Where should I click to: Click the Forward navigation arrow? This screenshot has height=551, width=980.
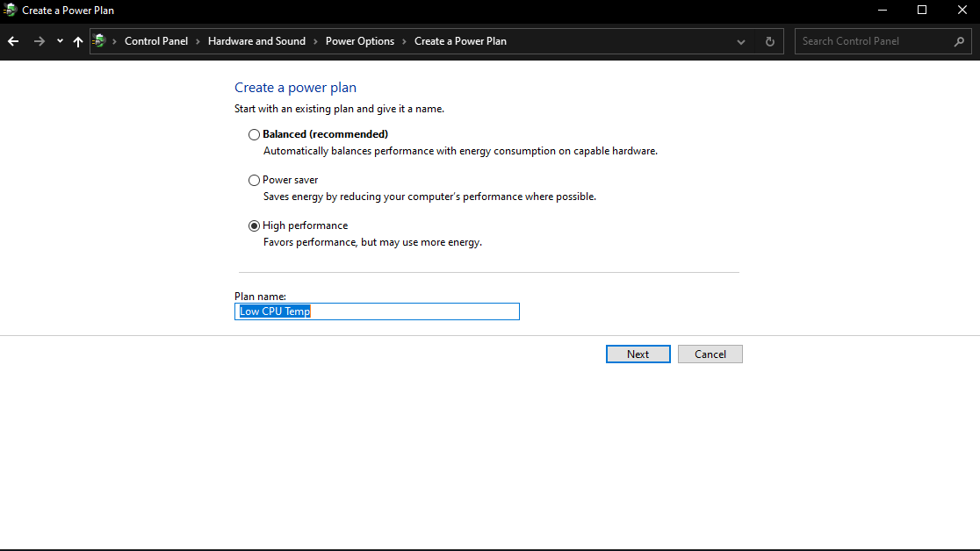(39, 41)
